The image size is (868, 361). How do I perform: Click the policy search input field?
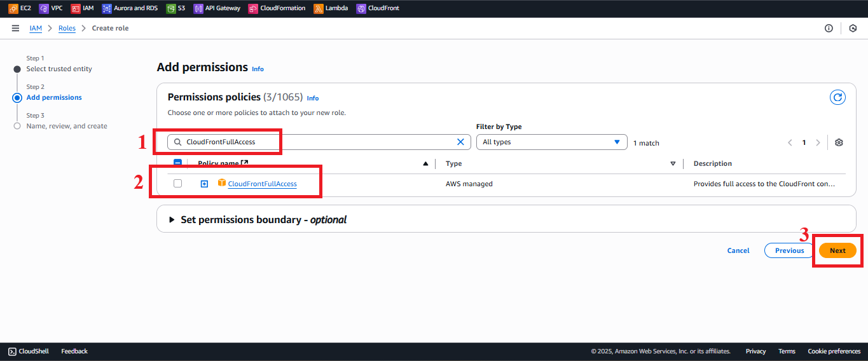click(319, 142)
